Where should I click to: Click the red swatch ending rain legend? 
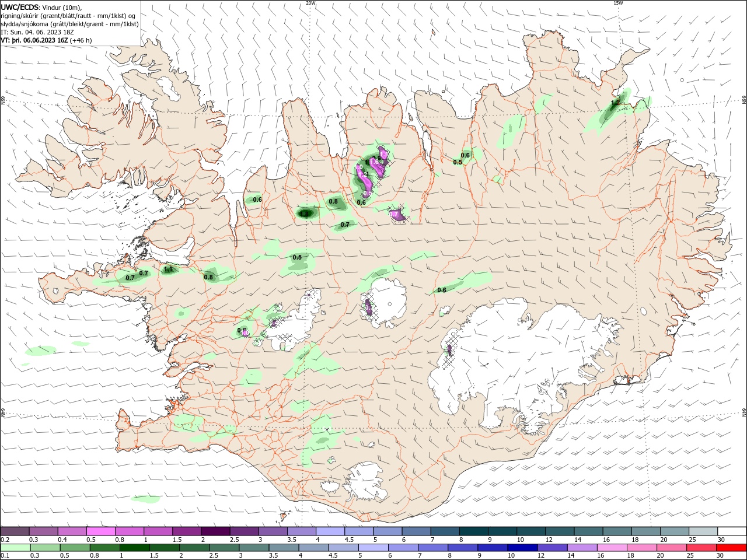point(732,548)
